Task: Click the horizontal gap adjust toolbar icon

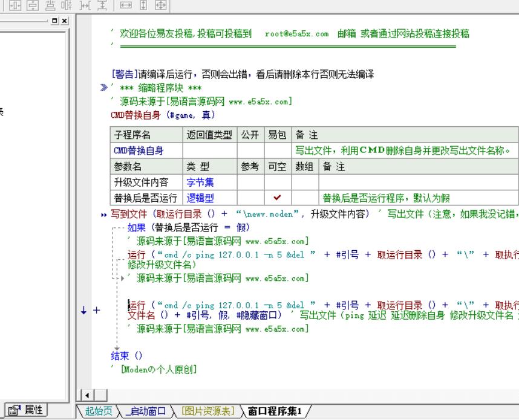Action: click(x=85, y=5)
